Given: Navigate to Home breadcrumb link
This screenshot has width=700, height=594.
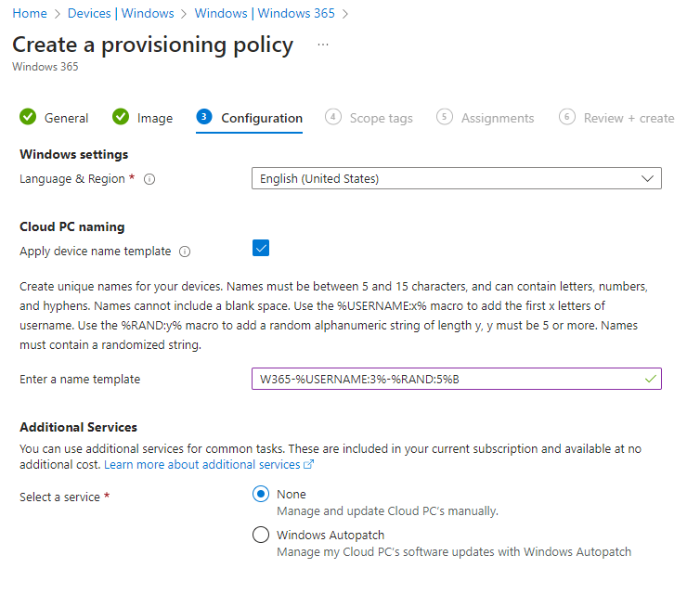Looking at the screenshot, I should (29, 13).
